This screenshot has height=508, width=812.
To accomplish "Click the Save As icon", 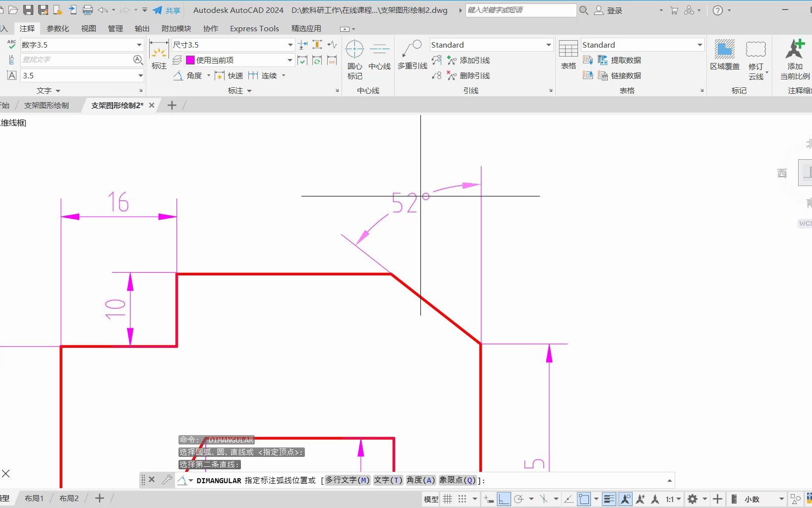I will [x=43, y=10].
